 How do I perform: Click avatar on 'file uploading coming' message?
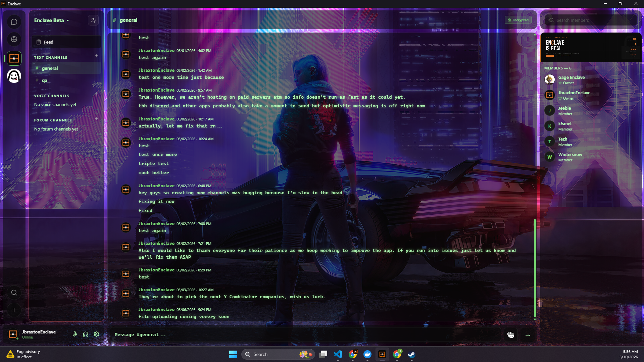126,313
